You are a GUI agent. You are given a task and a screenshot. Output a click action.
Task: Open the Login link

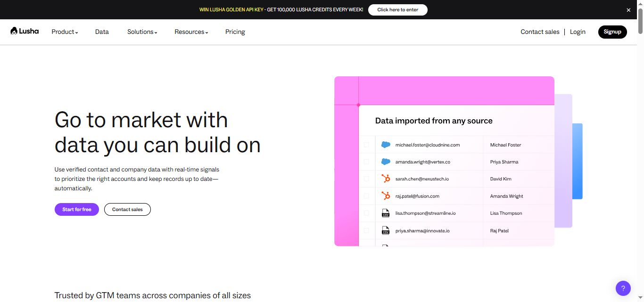(x=578, y=32)
